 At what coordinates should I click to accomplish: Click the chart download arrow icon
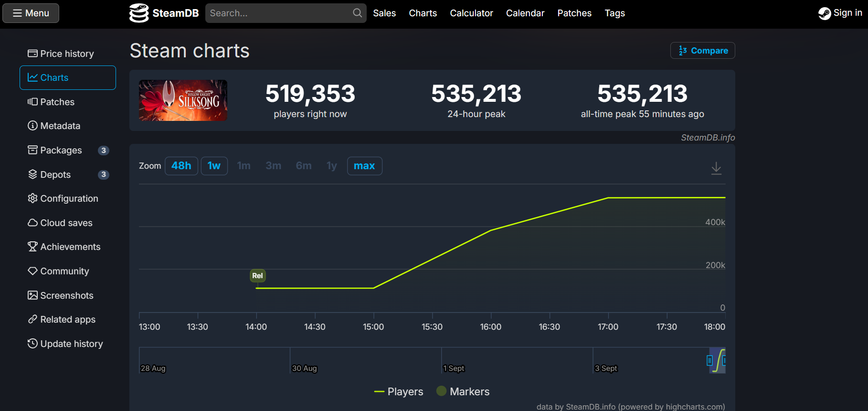click(716, 168)
